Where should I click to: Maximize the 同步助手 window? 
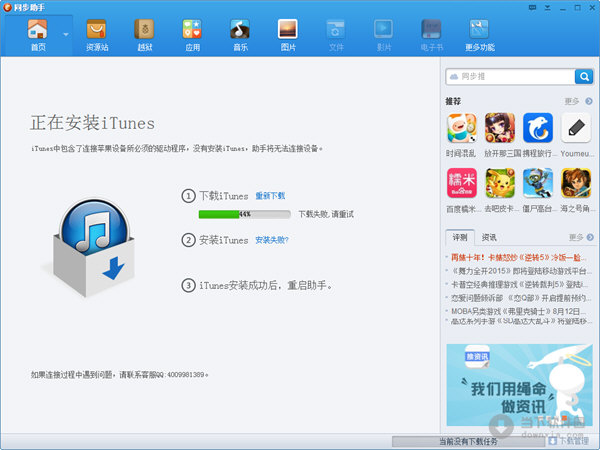(x=577, y=7)
